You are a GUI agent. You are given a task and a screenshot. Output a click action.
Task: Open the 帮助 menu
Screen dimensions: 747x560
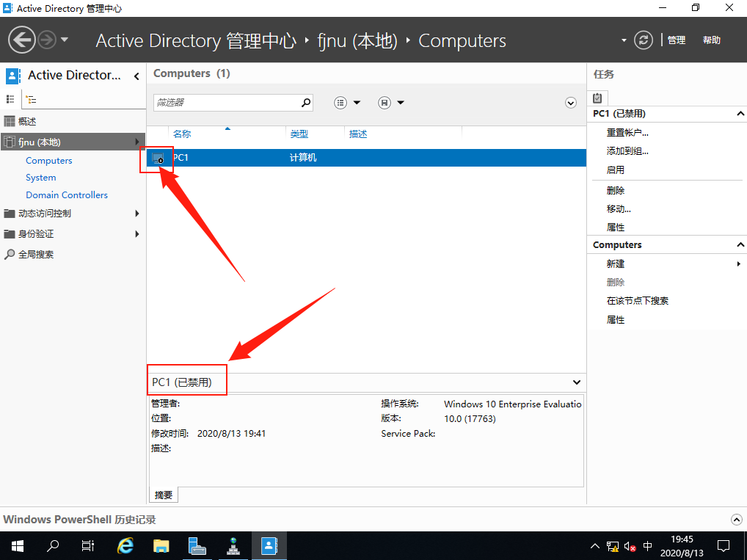(x=711, y=40)
